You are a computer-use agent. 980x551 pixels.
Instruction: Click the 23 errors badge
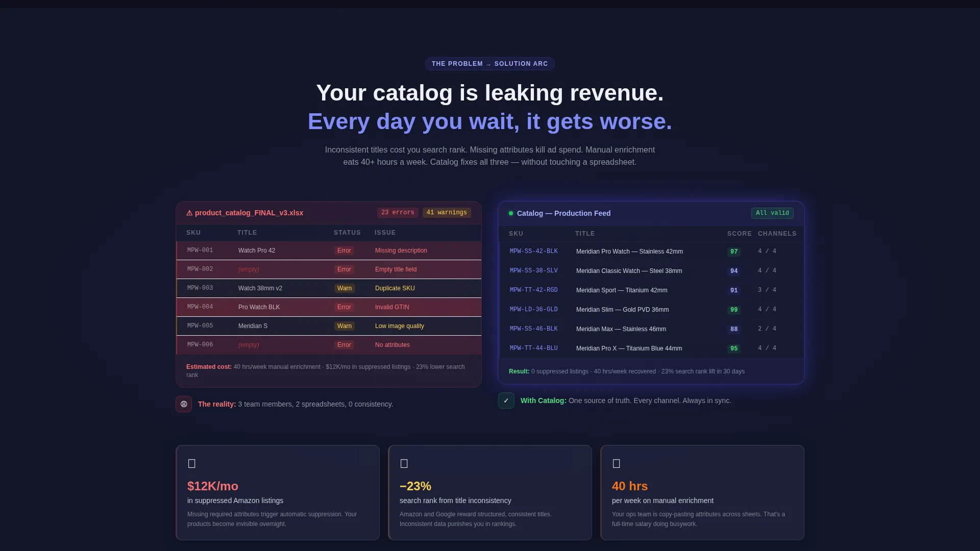(398, 213)
